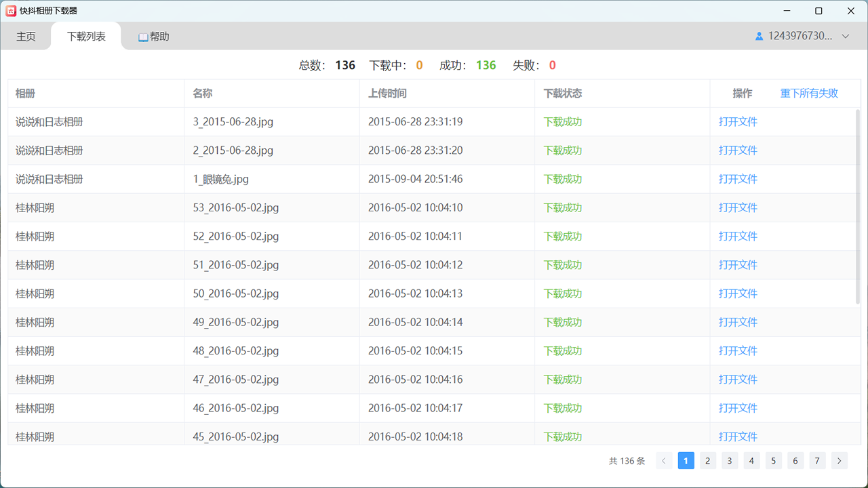Click the user account avatar icon

(759, 37)
